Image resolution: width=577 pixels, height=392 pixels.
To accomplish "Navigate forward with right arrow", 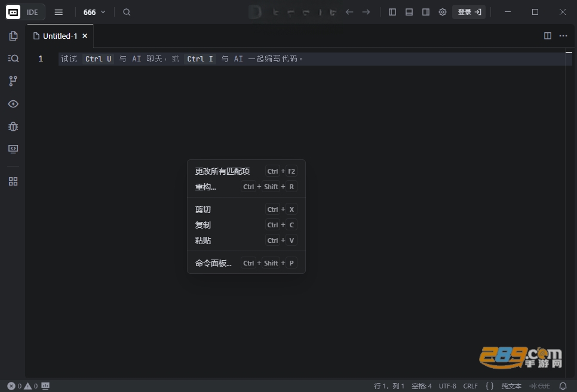I will pos(366,12).
